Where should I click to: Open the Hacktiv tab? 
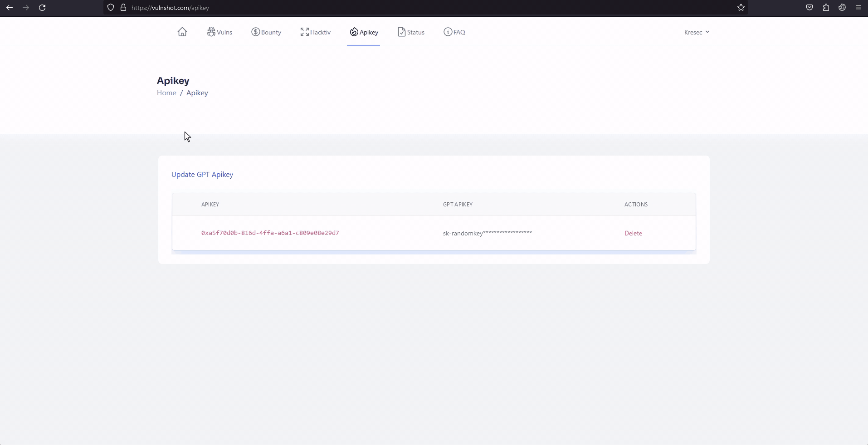[x=316, y=32]
